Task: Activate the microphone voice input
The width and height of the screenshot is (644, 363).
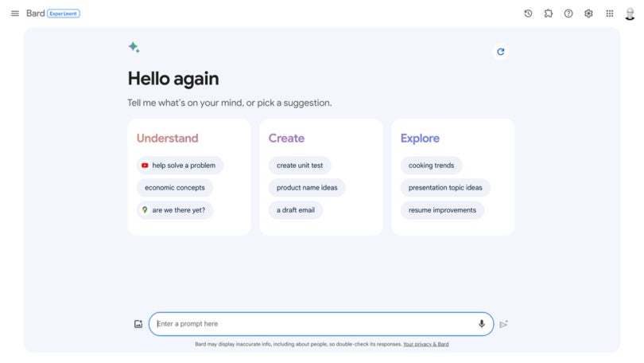Action: (x=481, y=324)
